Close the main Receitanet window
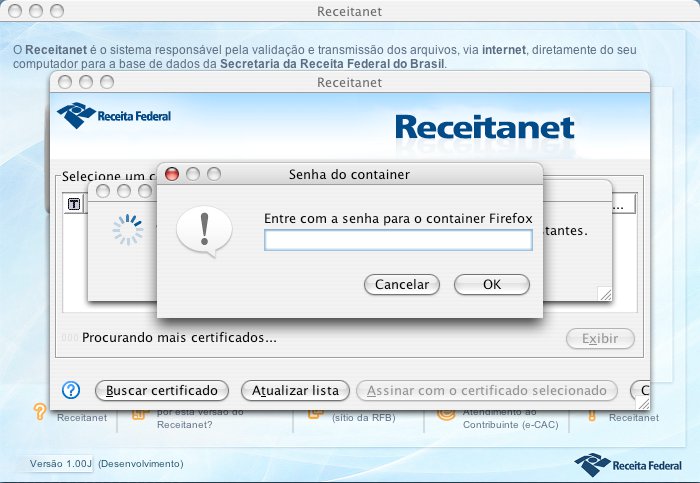The width and height of the screenshot is (700, 483). [x=15, y=11]
